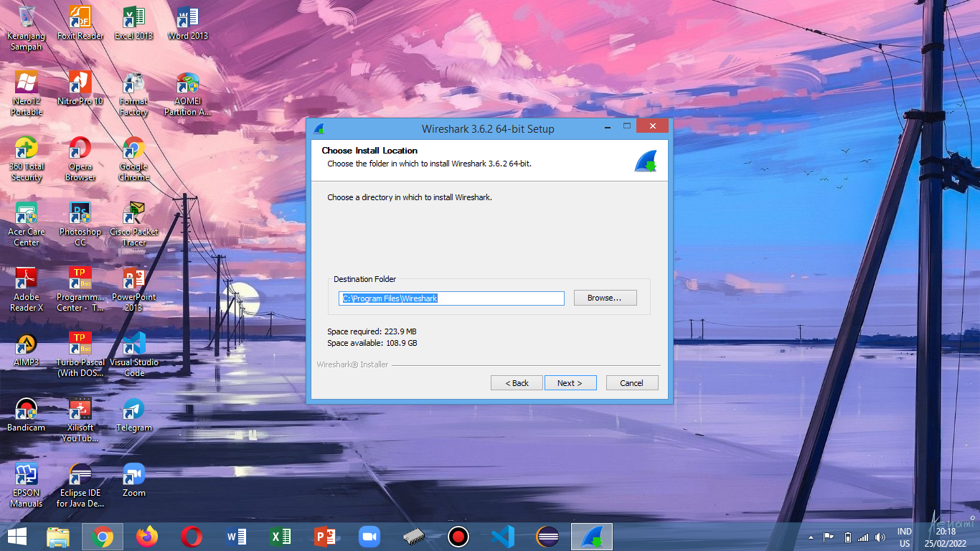Open Opera from the taskbar

tap(192, 536)
